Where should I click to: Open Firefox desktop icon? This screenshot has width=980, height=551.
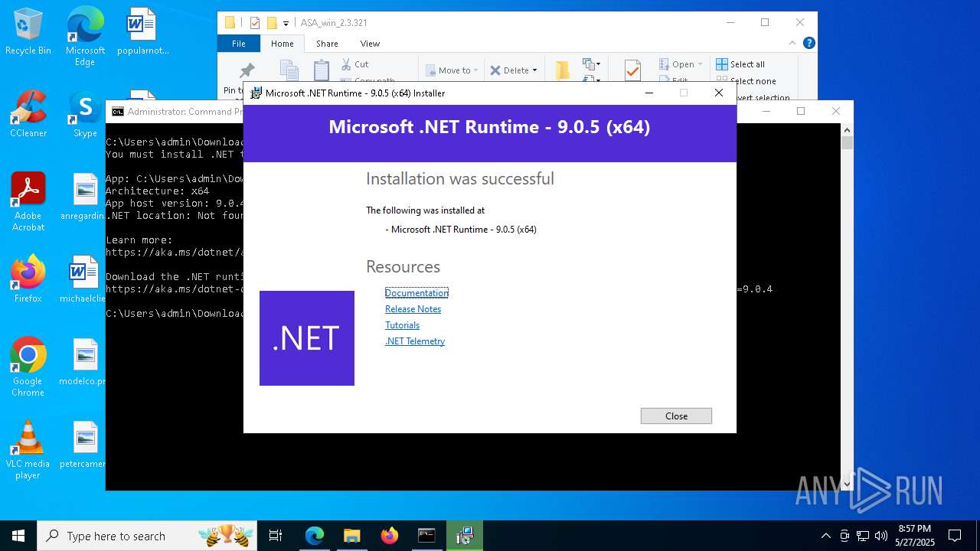pos(28,279)
